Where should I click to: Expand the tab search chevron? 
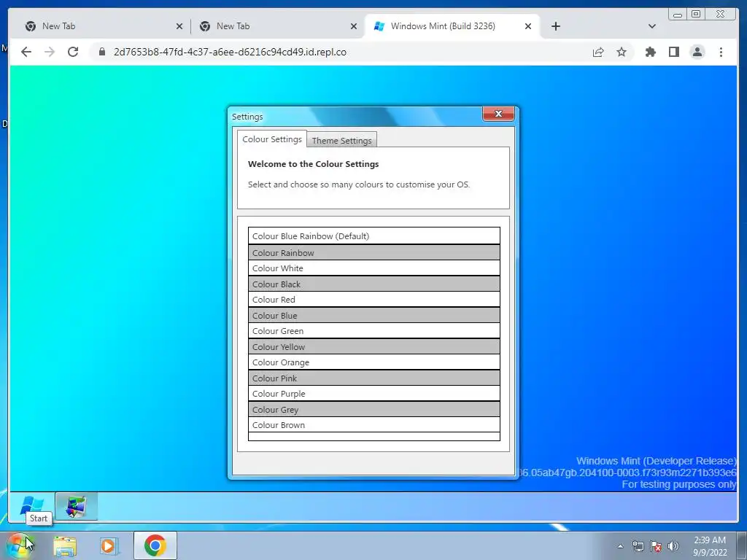652,26
